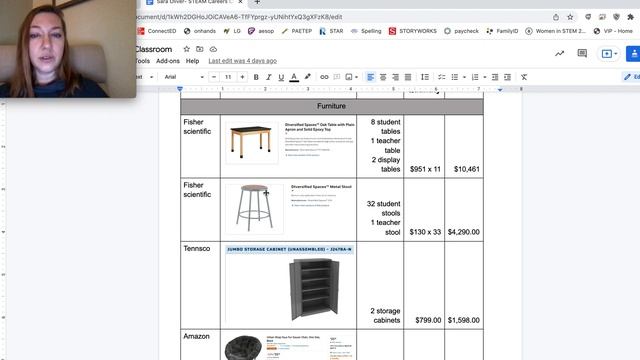
Task: Open the Spelling bookmark
Action: tap(366, 31)
